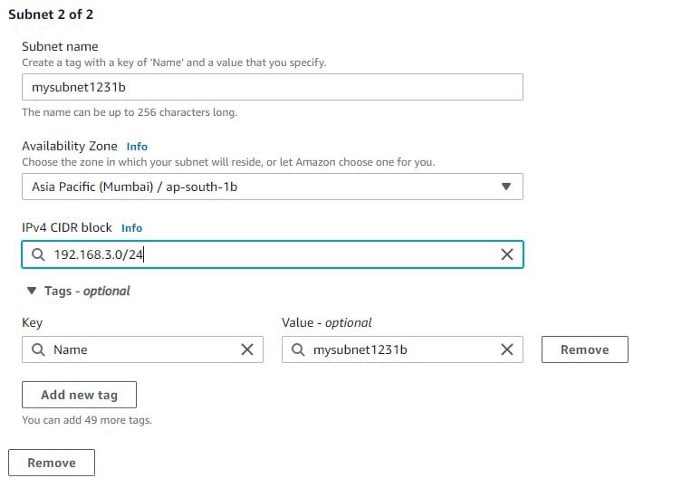The height and width of the screenshot is (487, 700).
Task: Focus the Subnet name input field
Action: (x=272, y=87)
